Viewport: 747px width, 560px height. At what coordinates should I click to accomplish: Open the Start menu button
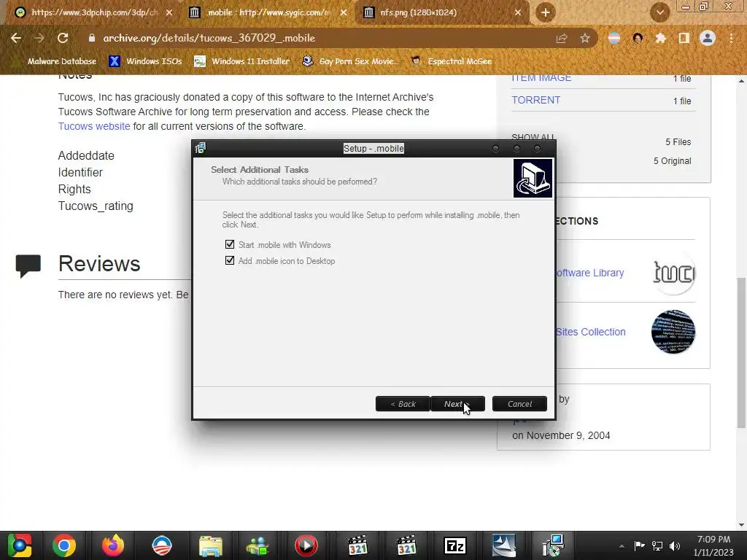tap(19, 545)
